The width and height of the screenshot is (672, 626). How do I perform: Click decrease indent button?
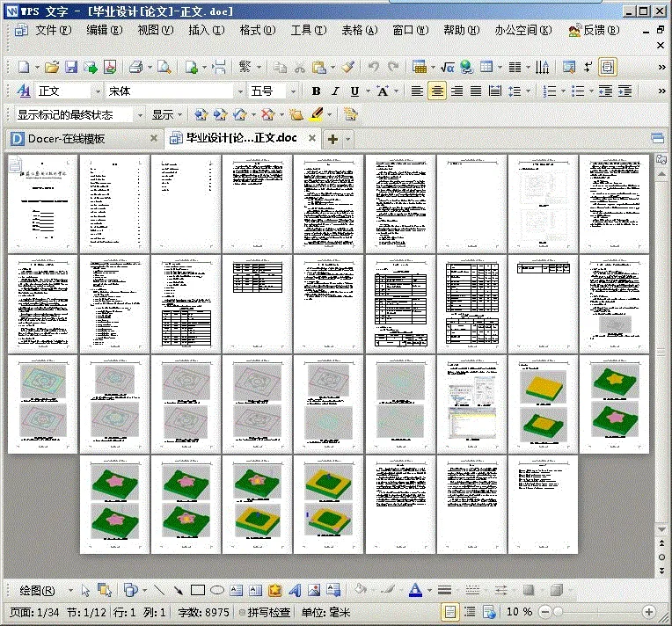tap(605, 91)
